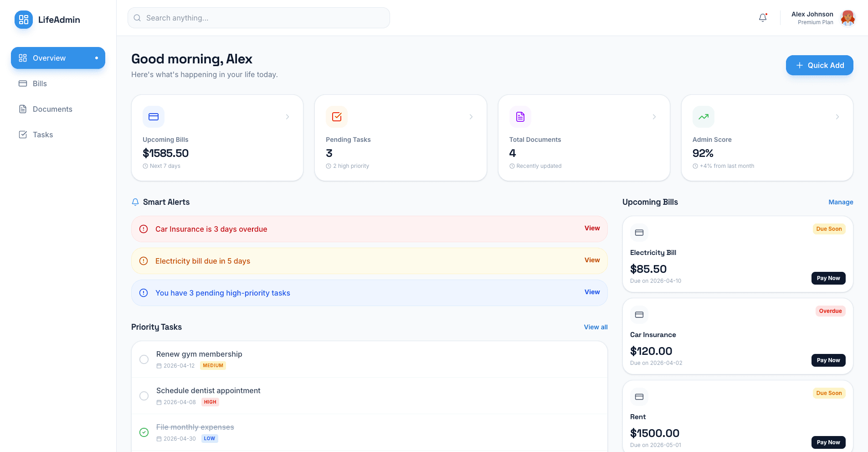Click the HIGH priority tag
The image size is (868, 452).
pos(210,402)
